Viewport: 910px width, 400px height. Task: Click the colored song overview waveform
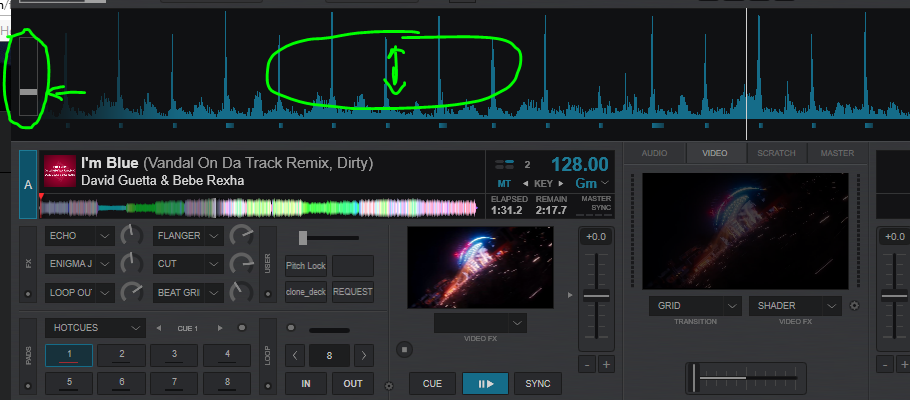pos(259,208)
